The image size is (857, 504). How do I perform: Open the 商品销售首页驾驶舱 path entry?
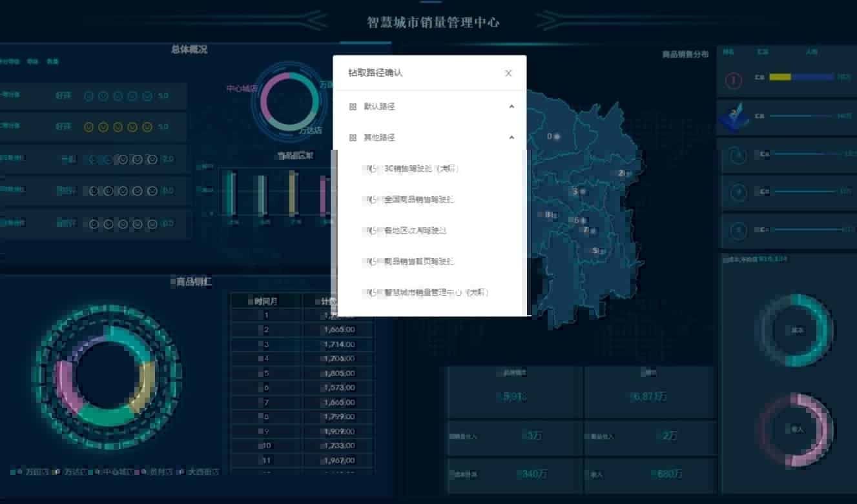418,262
